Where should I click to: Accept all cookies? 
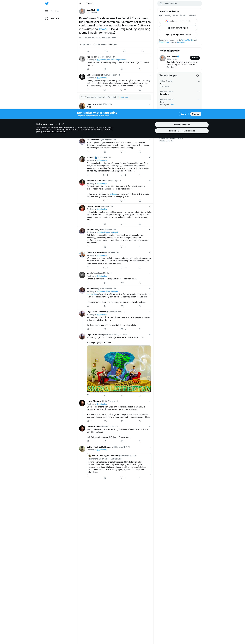point(182,125)
